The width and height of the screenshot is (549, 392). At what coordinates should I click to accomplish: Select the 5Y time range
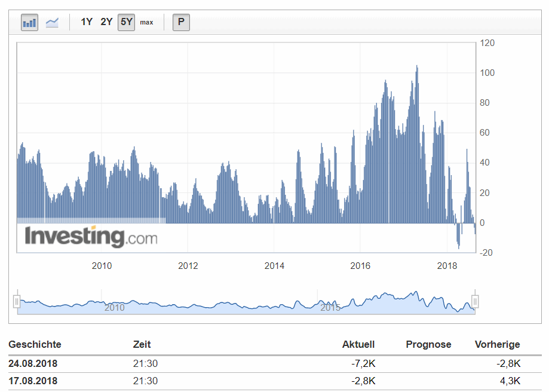pos(126,23)
